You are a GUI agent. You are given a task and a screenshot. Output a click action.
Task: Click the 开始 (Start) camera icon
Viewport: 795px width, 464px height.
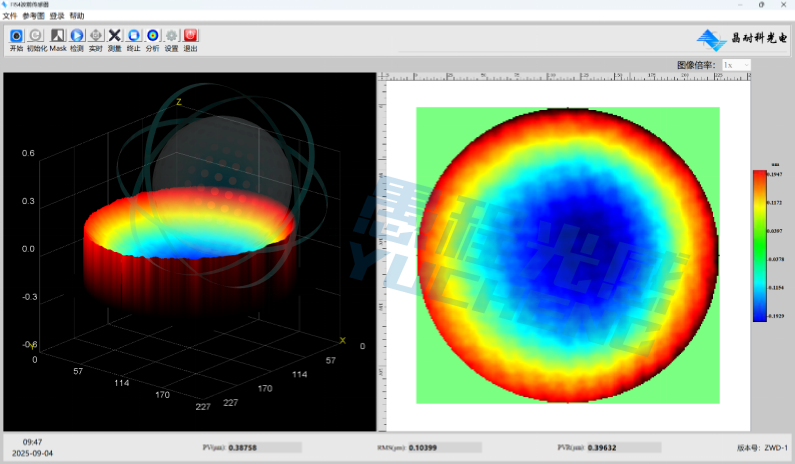pos(16,35)
